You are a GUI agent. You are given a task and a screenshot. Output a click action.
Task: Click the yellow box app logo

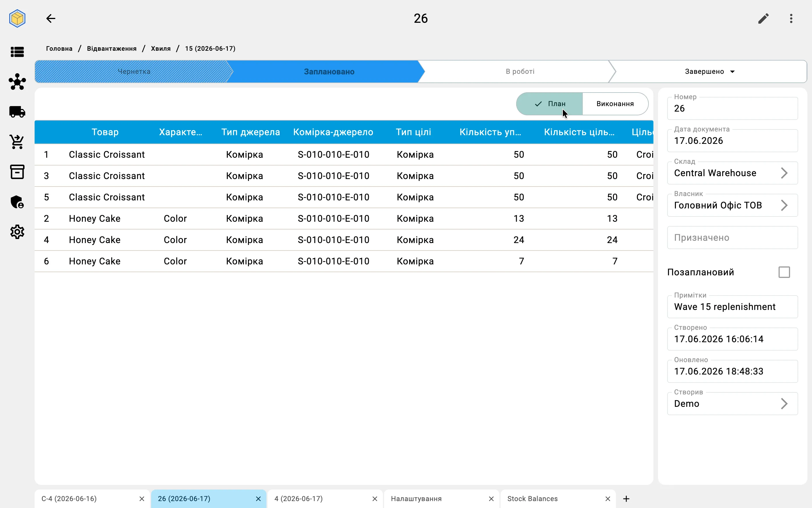click(17, 18)
